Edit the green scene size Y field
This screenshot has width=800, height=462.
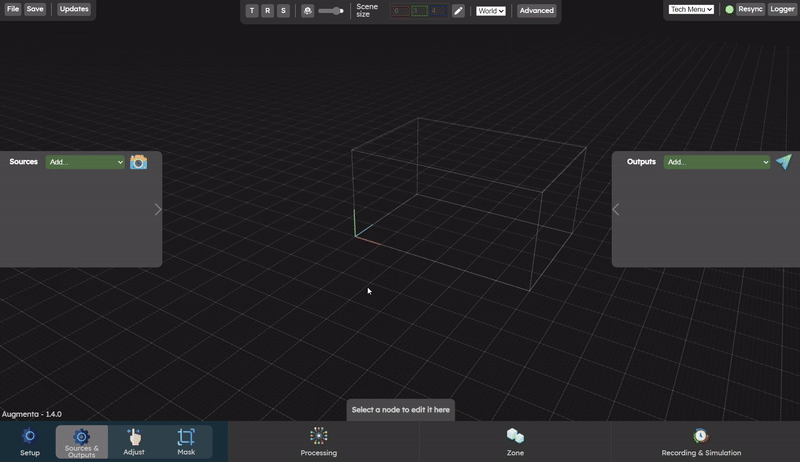(x=419, y=11)
